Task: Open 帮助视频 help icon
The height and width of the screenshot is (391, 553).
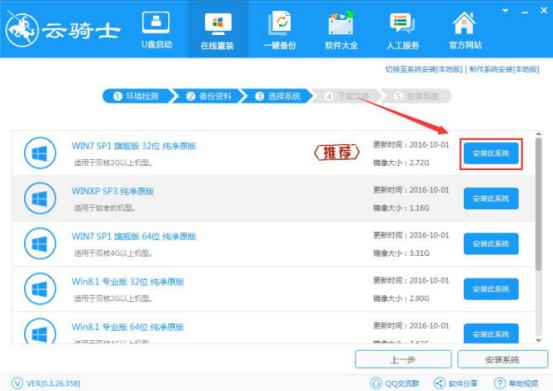Action: tap(500, 383)
